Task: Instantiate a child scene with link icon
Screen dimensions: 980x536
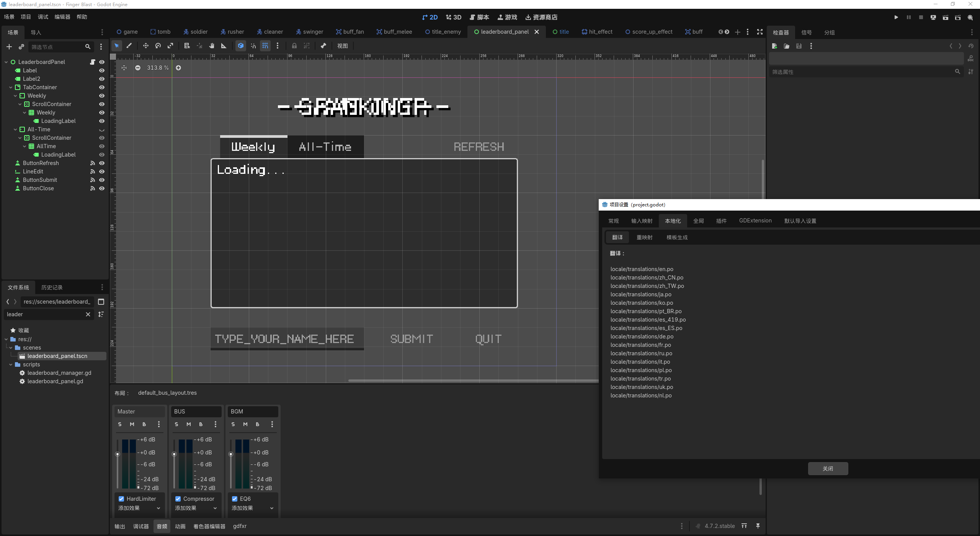Action: [21, 47]
